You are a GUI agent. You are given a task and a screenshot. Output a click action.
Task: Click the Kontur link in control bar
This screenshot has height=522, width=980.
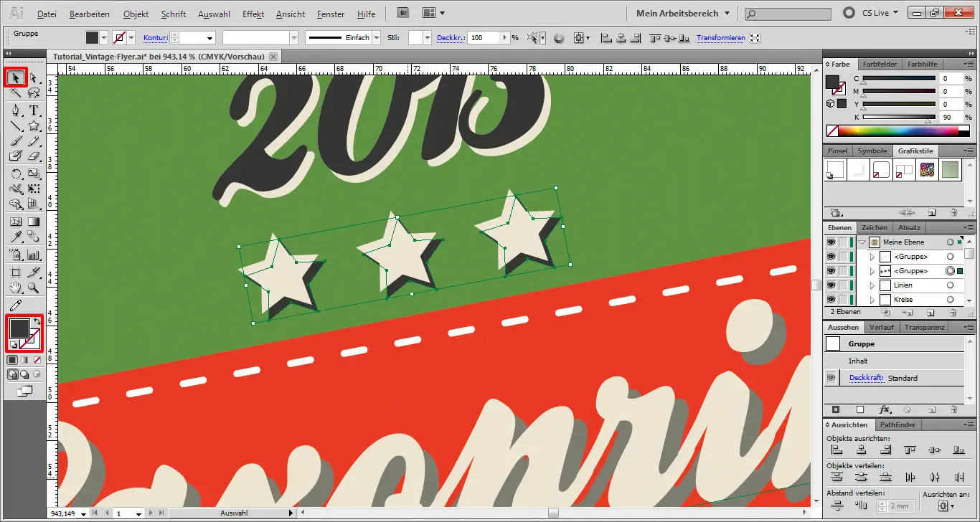point(154,38)
